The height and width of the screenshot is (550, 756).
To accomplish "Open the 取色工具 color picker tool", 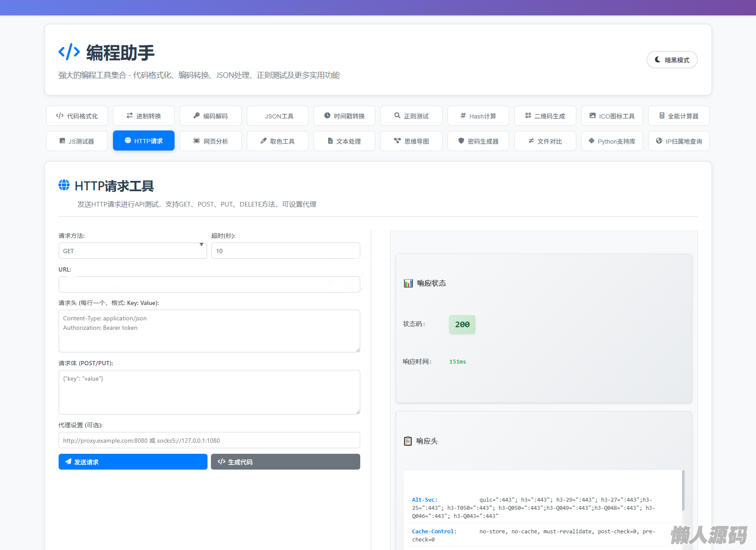I will click(278, 141).
